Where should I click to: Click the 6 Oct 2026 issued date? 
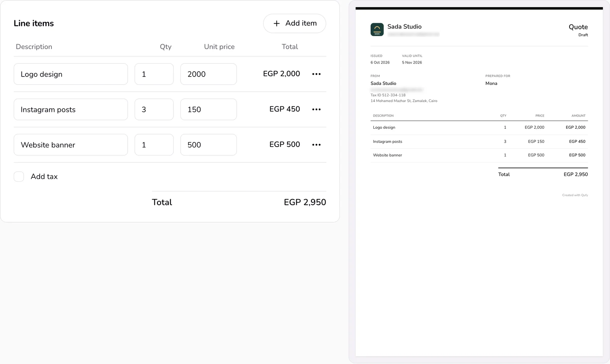380,62
